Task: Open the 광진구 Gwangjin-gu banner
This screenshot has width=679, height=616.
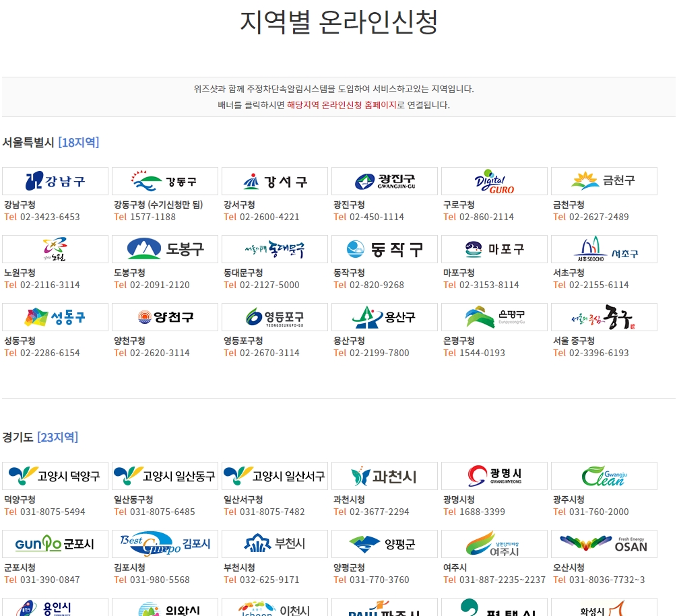Action: 385,181
